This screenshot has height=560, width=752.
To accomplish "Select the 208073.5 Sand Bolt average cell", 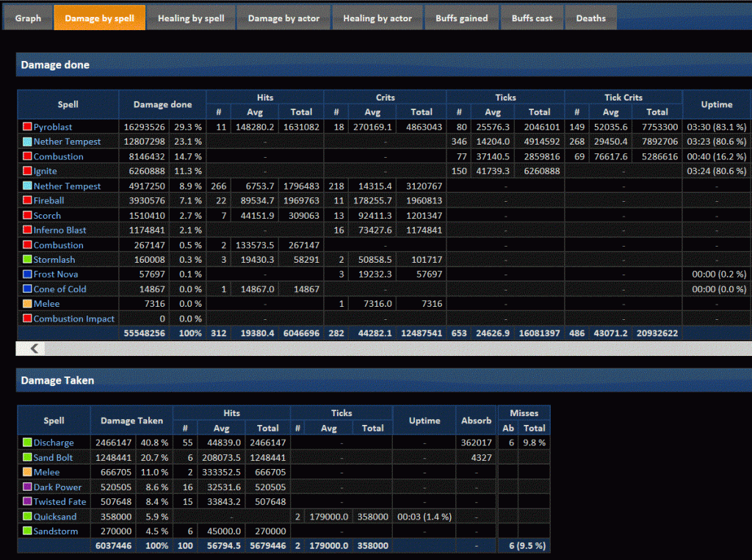I will point(221,457).
